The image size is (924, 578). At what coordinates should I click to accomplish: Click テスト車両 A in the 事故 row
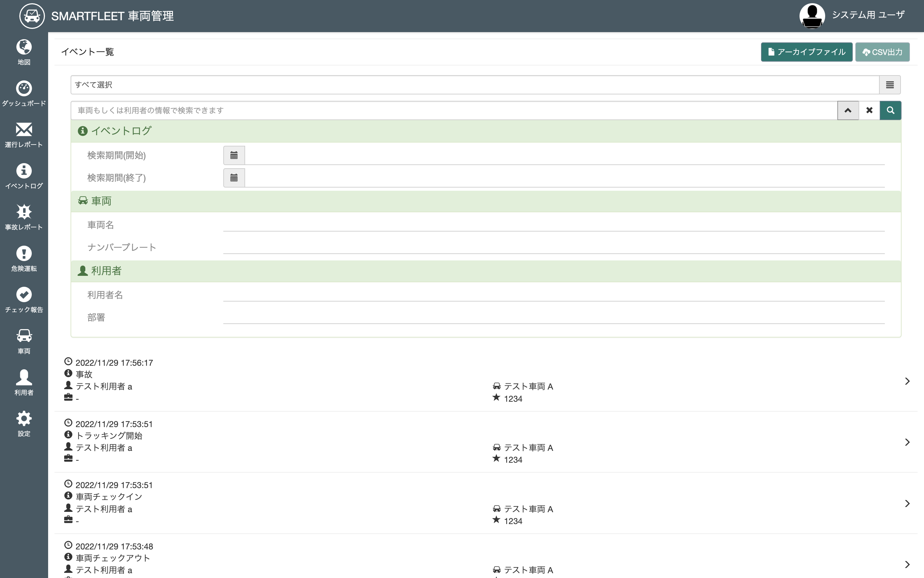(528, 387)
